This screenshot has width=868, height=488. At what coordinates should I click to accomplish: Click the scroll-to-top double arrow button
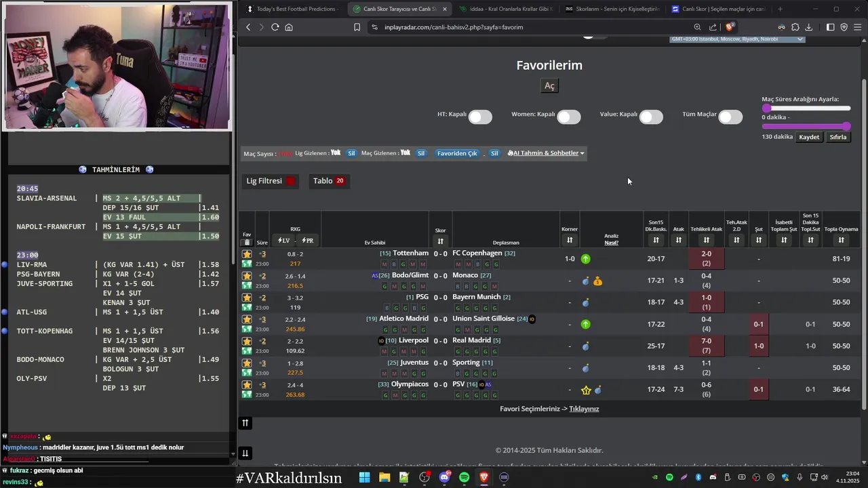(x=245, y=423)
